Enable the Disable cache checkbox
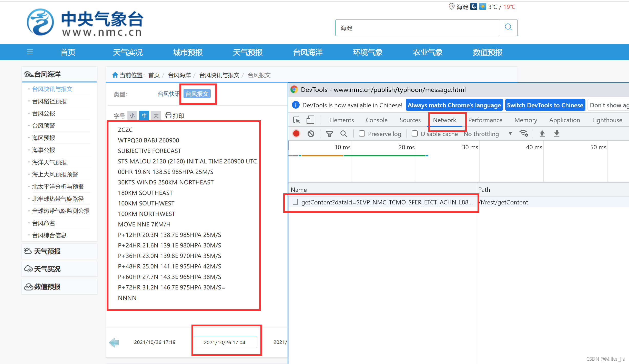This screenshot has height=364, width=629. (414, 133)
